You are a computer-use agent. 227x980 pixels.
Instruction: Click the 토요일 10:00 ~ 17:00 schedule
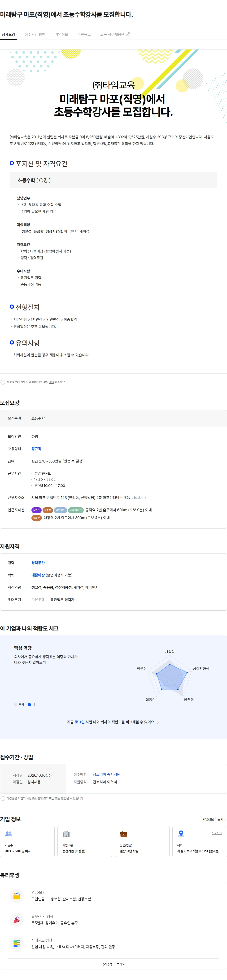(x=49, y=485)
